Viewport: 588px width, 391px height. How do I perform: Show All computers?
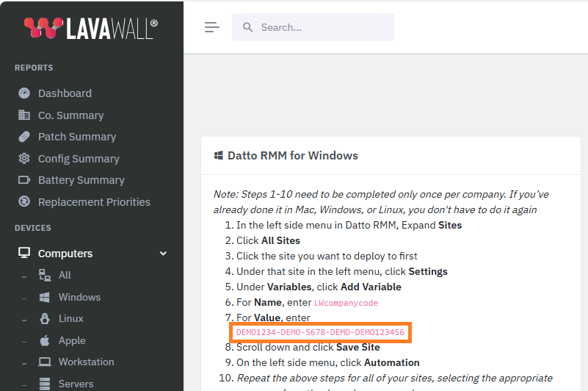[65, 276]
